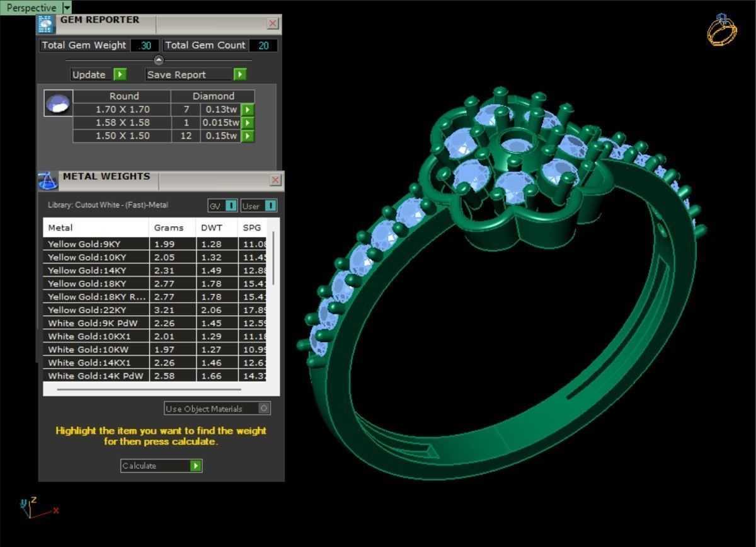
Task: Select the Yellow Gold:22KY row
Action: point(156,310)
